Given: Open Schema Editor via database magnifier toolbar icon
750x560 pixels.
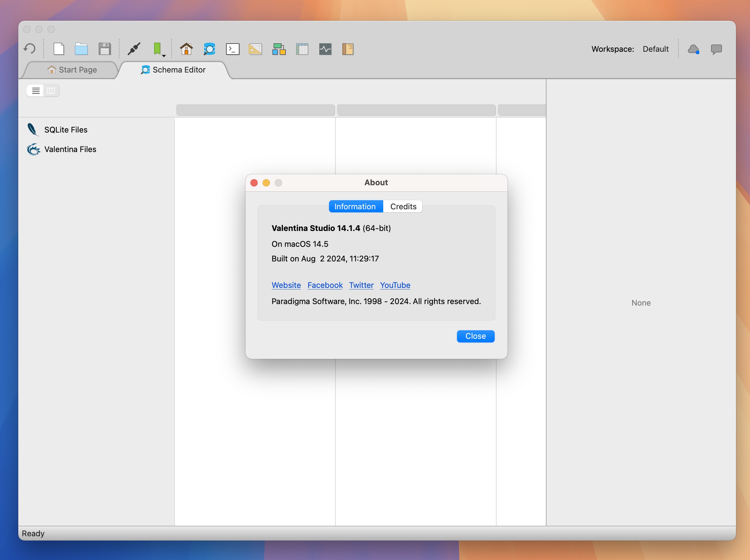Looking at the screenshot, I should [209, 49].
